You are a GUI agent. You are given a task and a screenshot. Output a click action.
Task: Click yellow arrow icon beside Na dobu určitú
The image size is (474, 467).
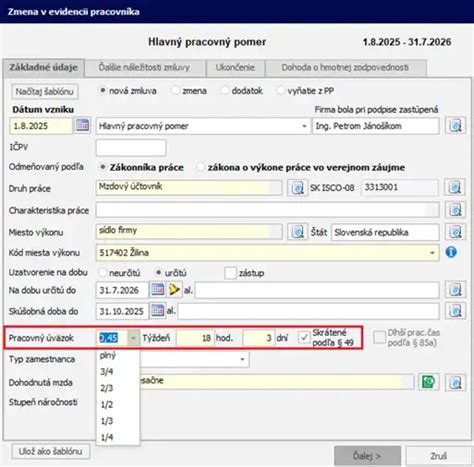pyautogui.click(x=174, y=290)
